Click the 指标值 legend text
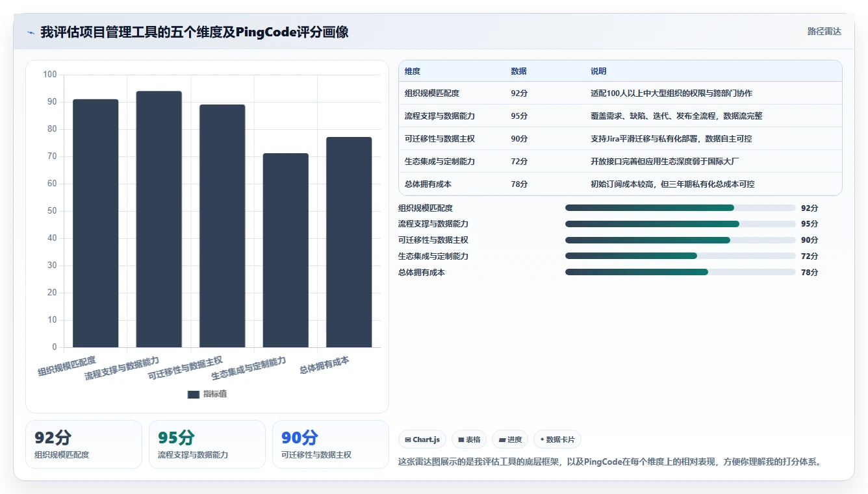The width and height of the screenshot is (868, 494). 215,394
